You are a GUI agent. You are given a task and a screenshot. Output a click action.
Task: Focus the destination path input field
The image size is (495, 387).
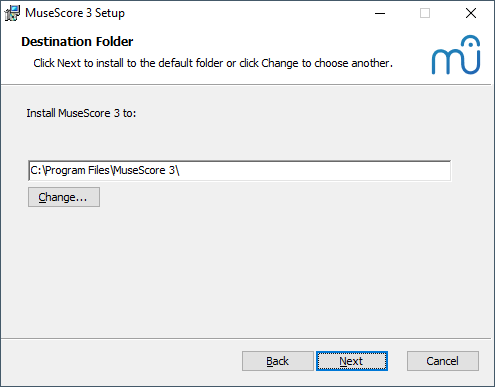[x=240, y=171]
